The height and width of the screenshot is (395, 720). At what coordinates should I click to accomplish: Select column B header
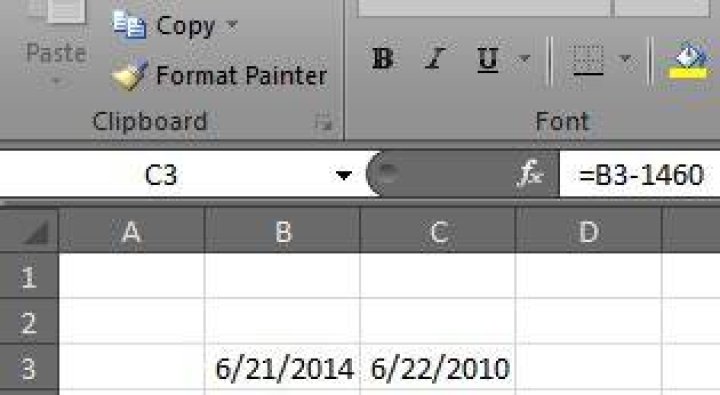point(282,231)
